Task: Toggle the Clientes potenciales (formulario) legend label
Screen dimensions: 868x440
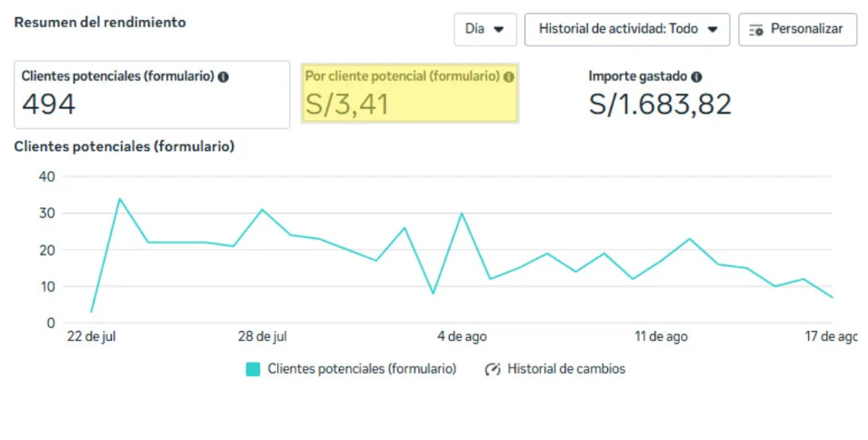Action: coord(362,369)
